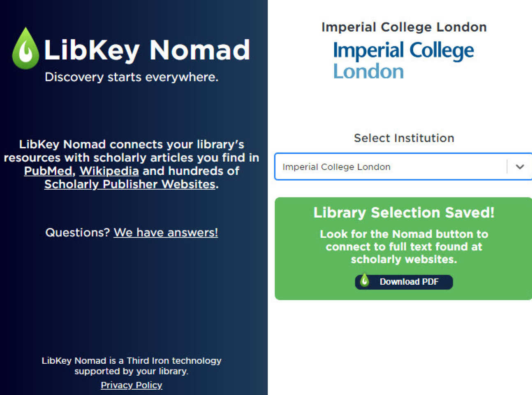The width and height of the screenshot is (532, 395).
Task: Click the droplet icon on Download PDF button
Action: point(364,281)
